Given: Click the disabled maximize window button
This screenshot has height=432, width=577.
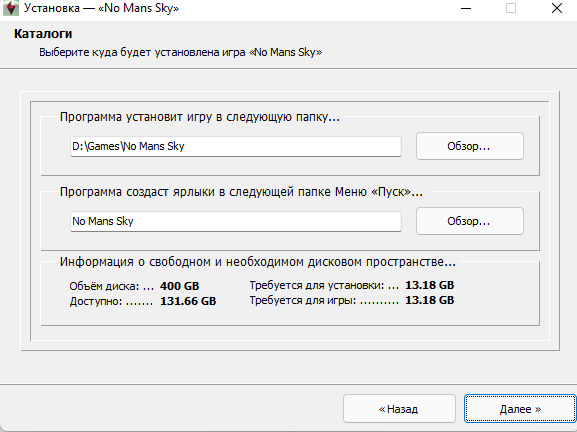Looking at the screenshot, I should point(511,8).
